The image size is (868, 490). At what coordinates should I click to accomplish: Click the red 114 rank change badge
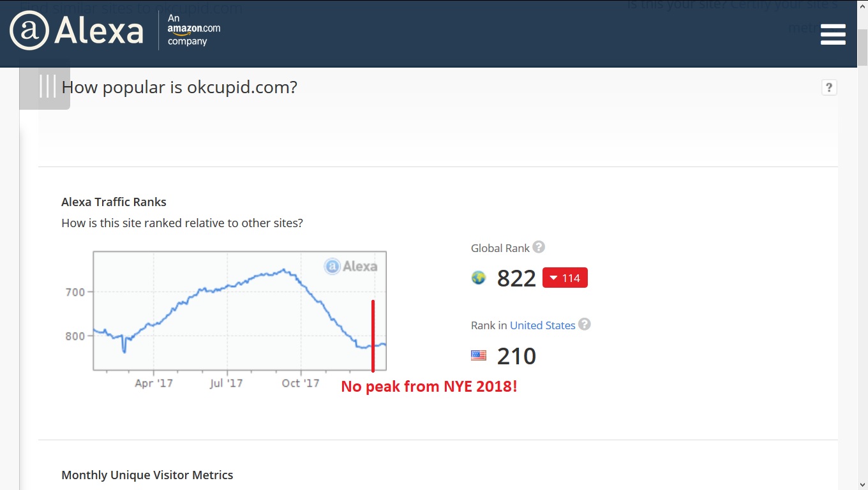tap(565, 278)
